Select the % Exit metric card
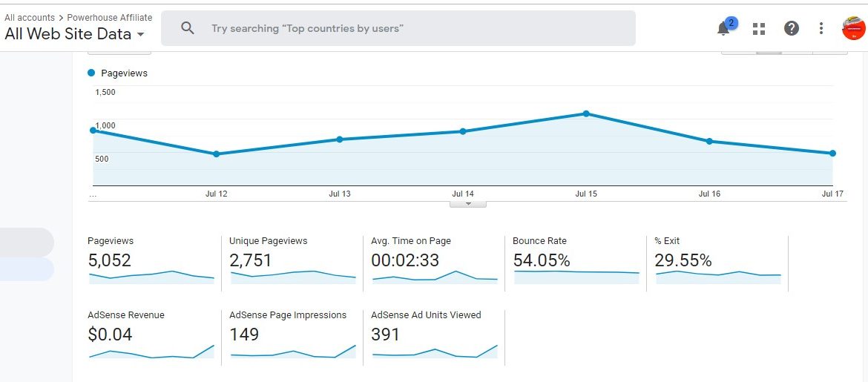This screenshot has height=382, width=868. click(717, 260)
